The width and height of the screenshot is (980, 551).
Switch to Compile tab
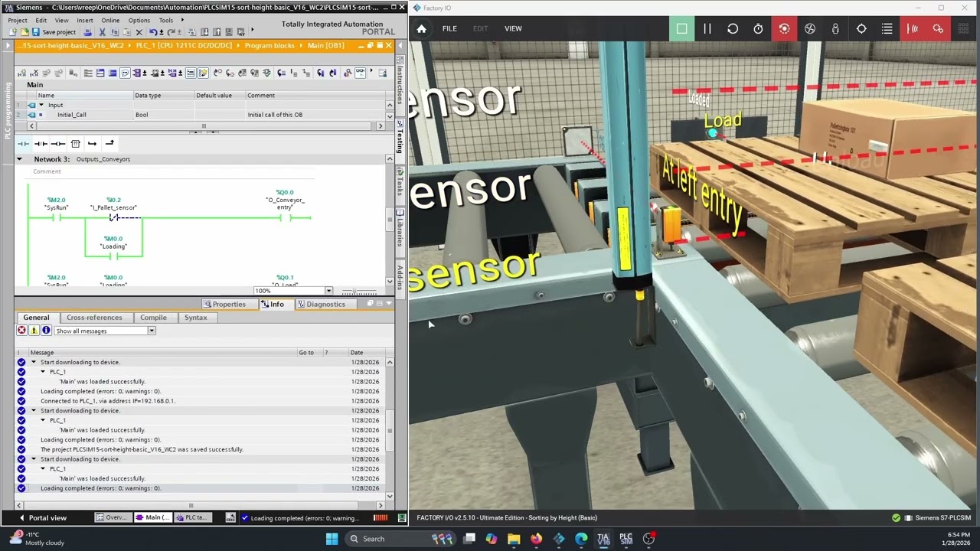(x=153, y=318)
